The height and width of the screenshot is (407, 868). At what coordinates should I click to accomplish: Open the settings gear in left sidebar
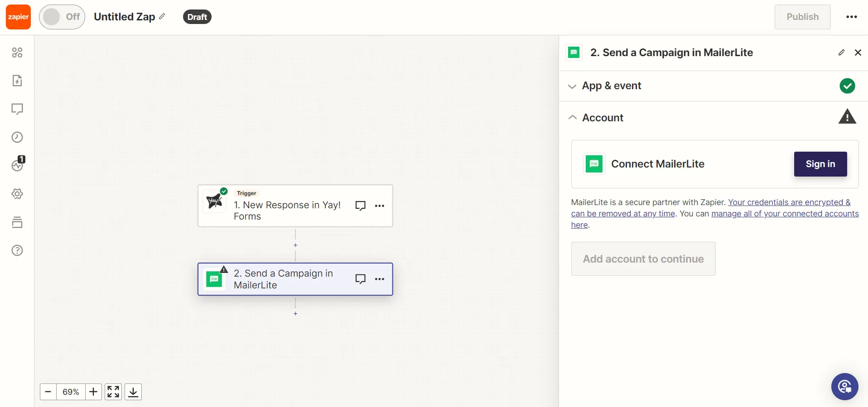(17, 194)
